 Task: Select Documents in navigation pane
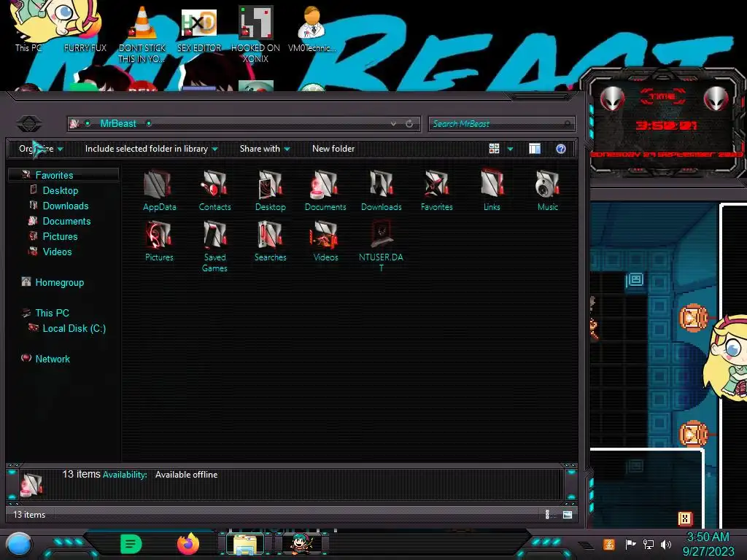(x=66, y=221)
